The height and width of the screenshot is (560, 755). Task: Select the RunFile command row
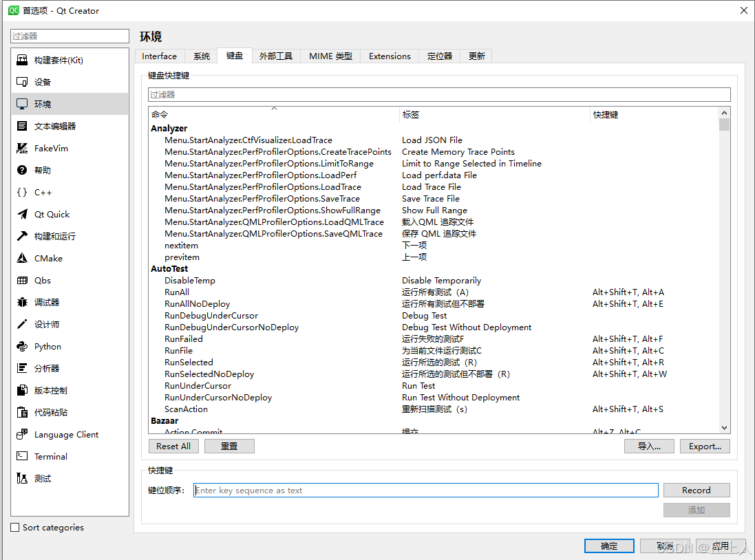click(x=434, y=351)
